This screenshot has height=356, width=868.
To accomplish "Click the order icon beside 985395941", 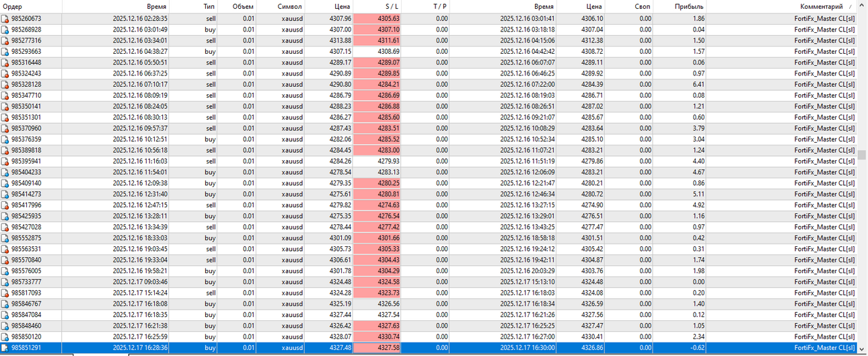I will click(5, 161).
